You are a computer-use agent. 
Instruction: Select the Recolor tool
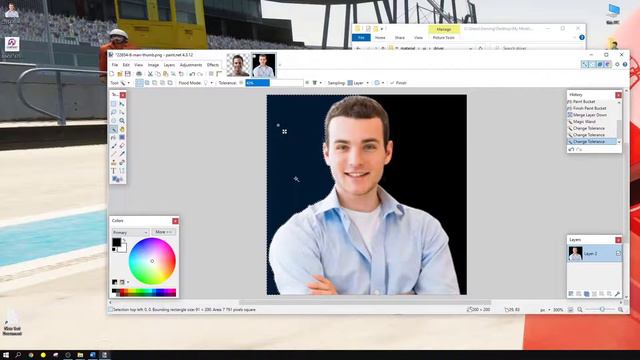pyautogui.click(x=122, y=162)
